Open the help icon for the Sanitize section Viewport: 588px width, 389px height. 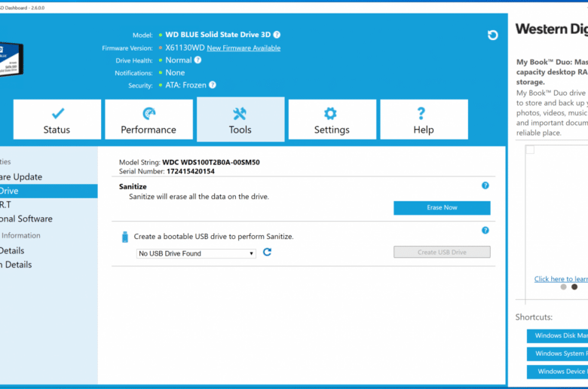click(x=485, y=185)
